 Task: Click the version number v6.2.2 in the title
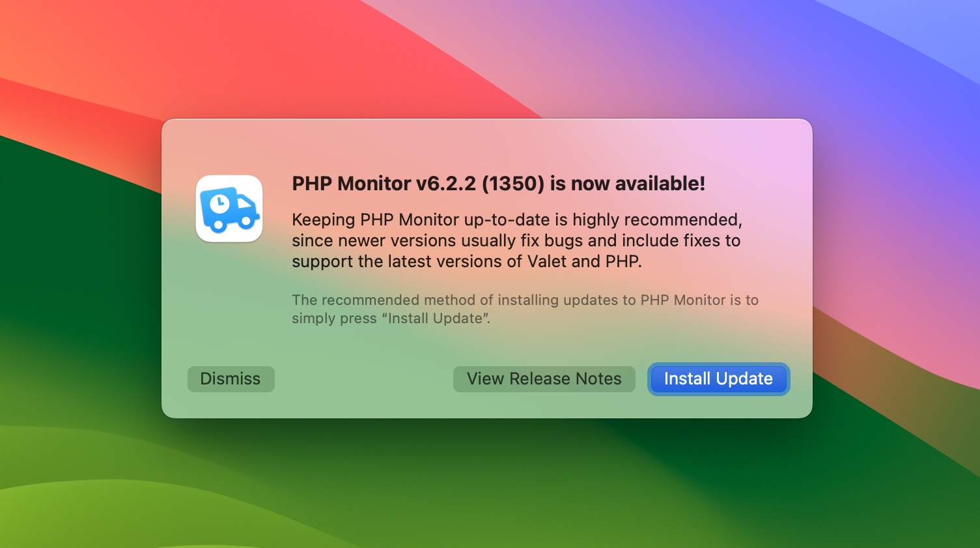tap(446, 184)
